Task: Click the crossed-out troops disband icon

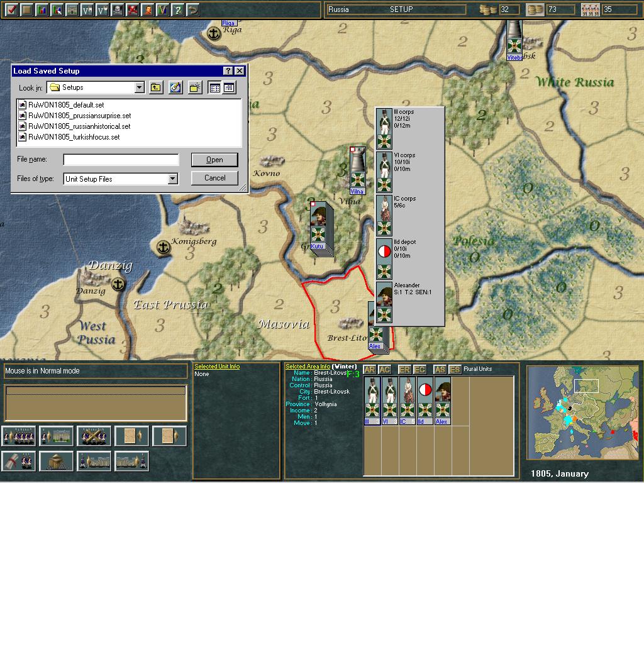Action: point(94,436)
